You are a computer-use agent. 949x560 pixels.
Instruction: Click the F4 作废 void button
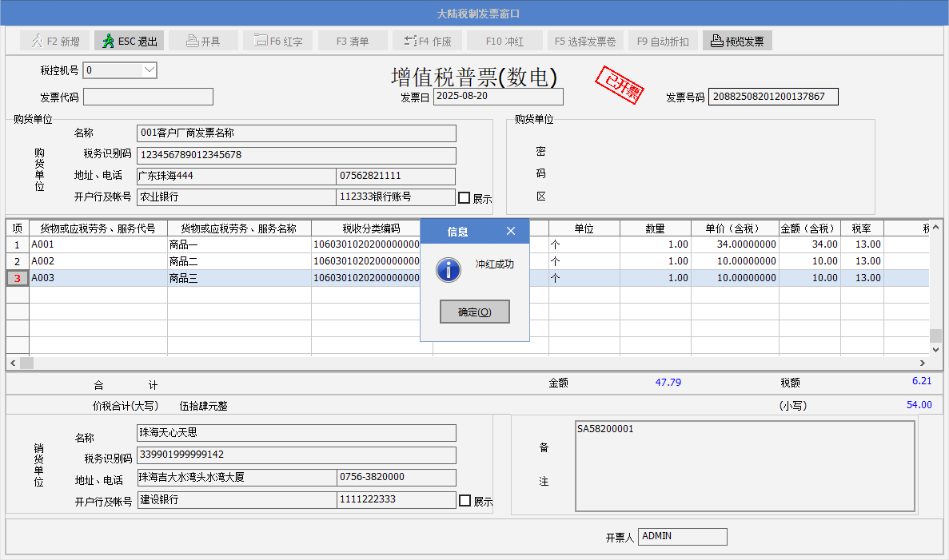(428, 41)
